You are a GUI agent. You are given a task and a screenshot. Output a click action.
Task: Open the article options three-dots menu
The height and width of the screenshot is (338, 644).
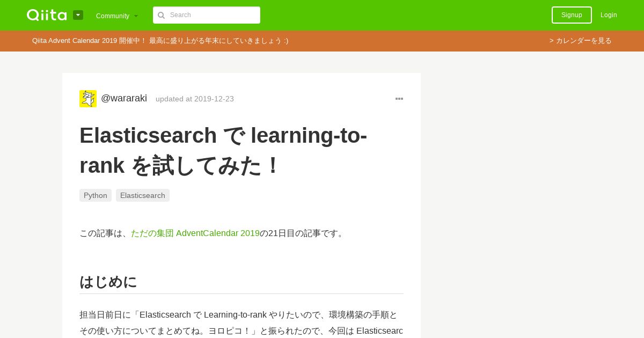click(399, 99)
